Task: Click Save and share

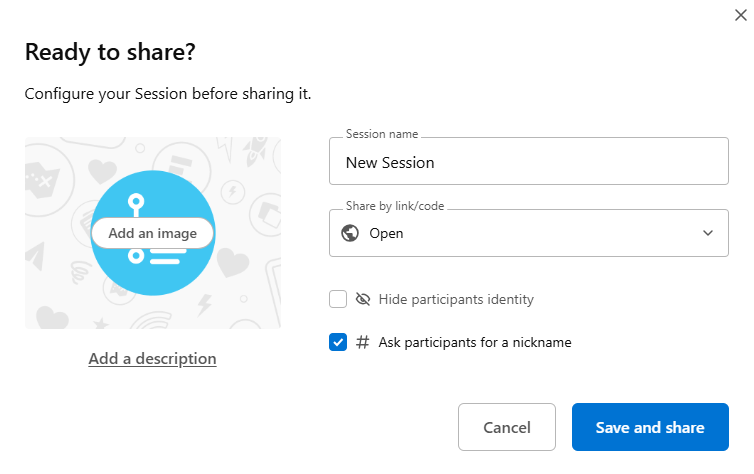Action: (x=650, y=427)
